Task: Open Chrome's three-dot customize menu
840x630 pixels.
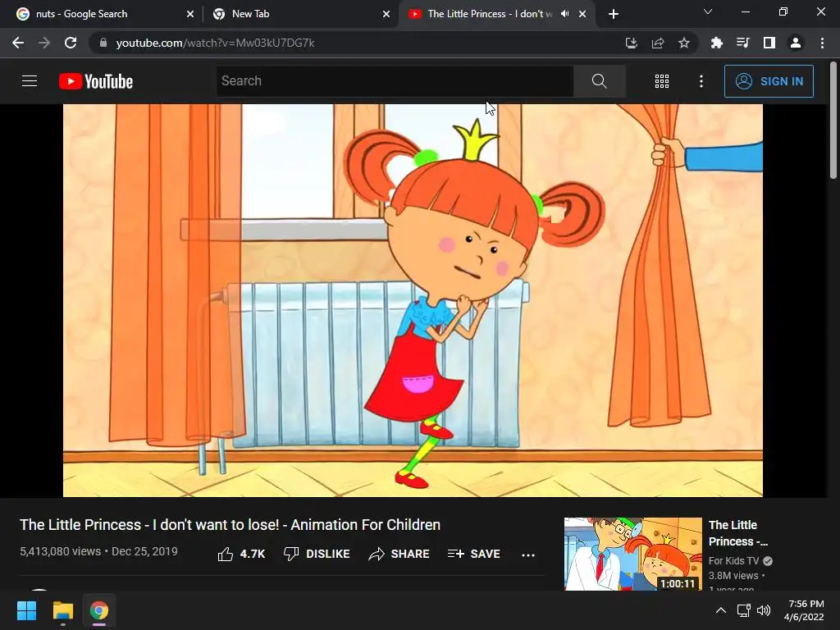Action: [x=822, y=43]
